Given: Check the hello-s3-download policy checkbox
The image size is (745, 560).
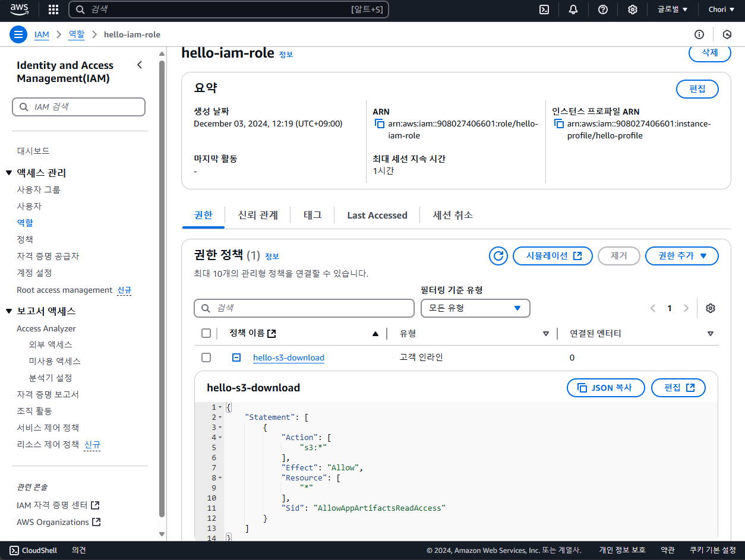Looking at the screenshot, I should pyautogui.click(x=206, y=357).
